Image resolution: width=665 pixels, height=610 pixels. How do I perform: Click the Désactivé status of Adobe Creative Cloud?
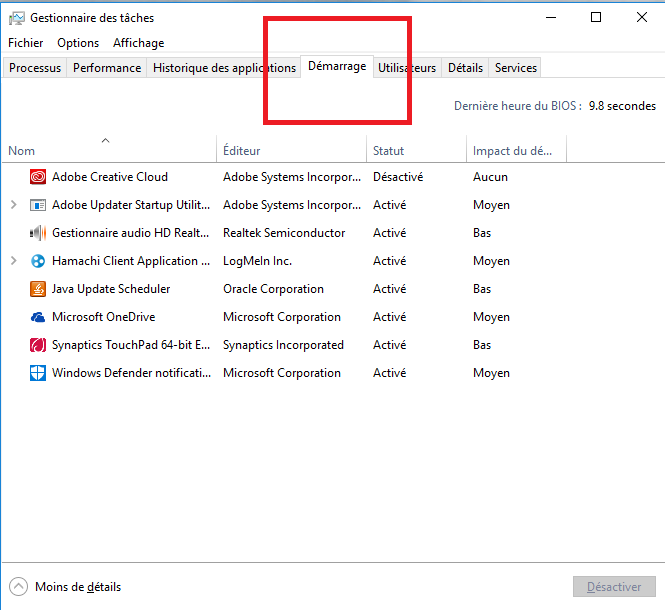coord(398,177)
